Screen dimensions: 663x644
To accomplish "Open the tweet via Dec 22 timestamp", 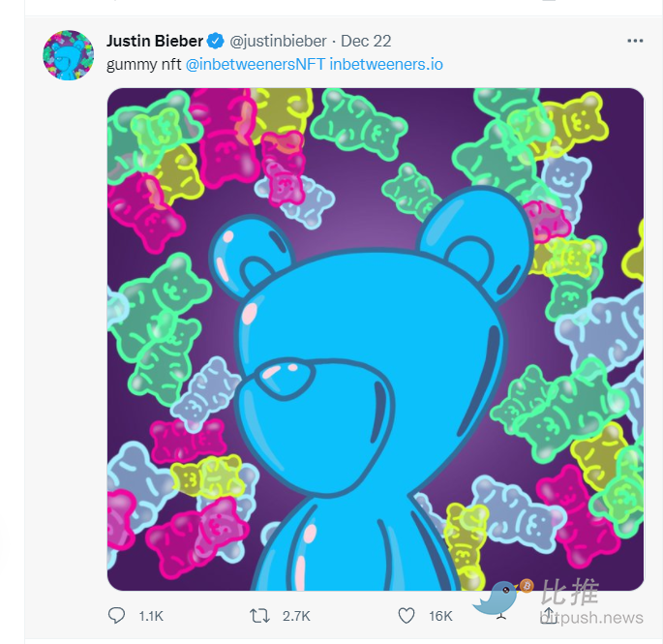I will (366, 42).
